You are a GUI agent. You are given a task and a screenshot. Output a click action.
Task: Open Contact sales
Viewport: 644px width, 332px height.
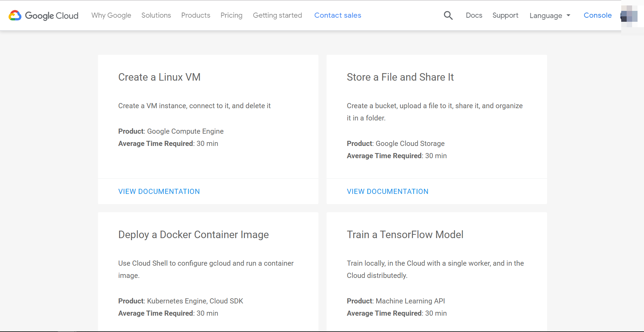click(337, 15)
